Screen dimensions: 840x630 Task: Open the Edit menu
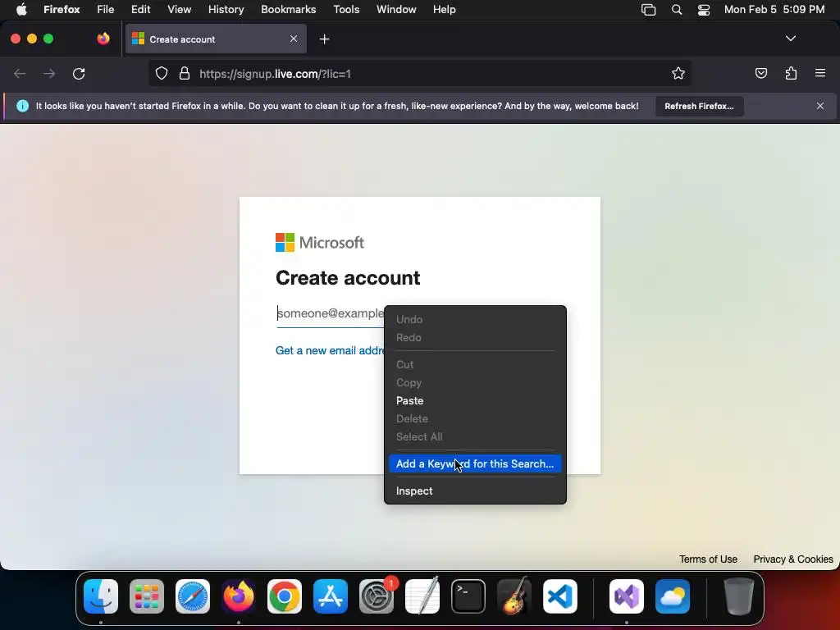tap(141, 10)
